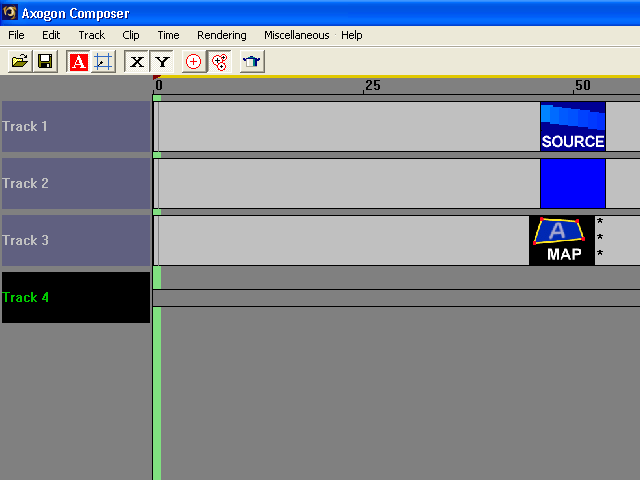
Task: Select the solid blue clip on Track 2
Action: [x=573, y=184]
